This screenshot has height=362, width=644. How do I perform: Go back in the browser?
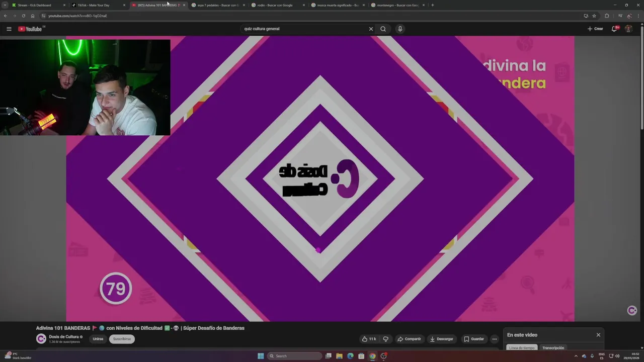(6, 16)
